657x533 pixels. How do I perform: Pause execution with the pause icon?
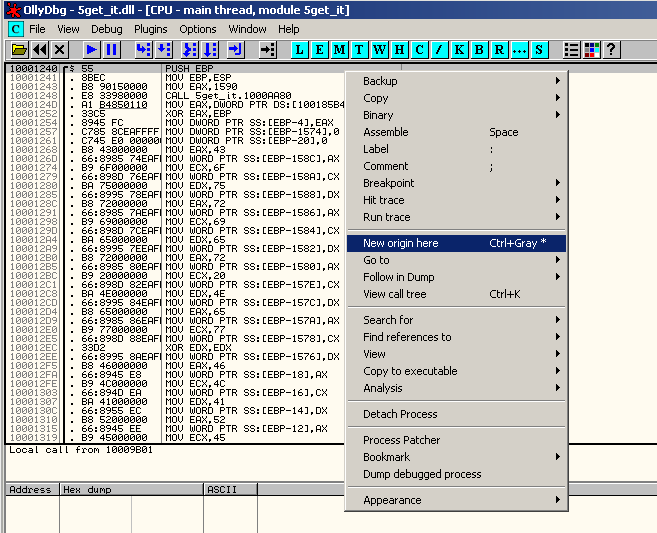[x=111, y=49]
